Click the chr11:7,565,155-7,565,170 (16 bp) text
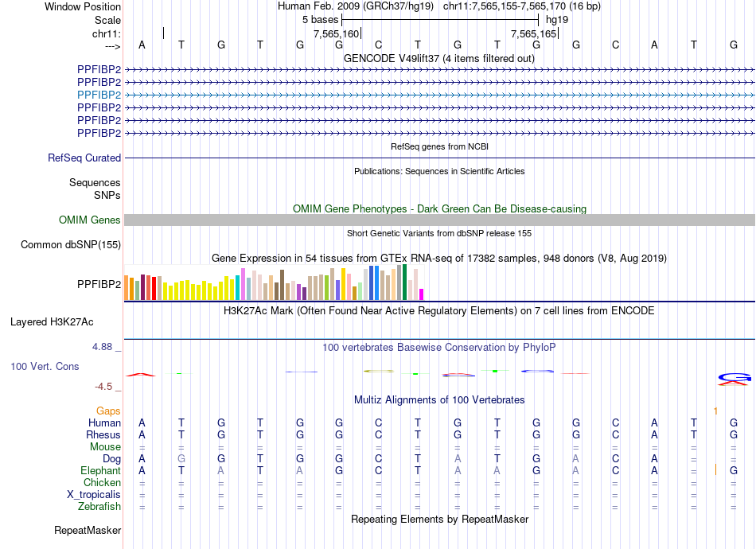Viewport: 756px width, 549px height. 522,6
